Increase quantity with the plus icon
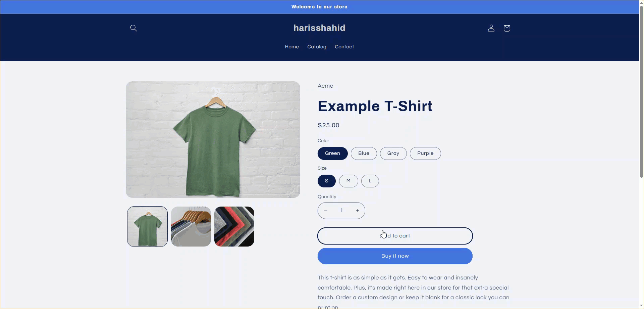Screen dimensions: 644x309 tap(358, 211)
